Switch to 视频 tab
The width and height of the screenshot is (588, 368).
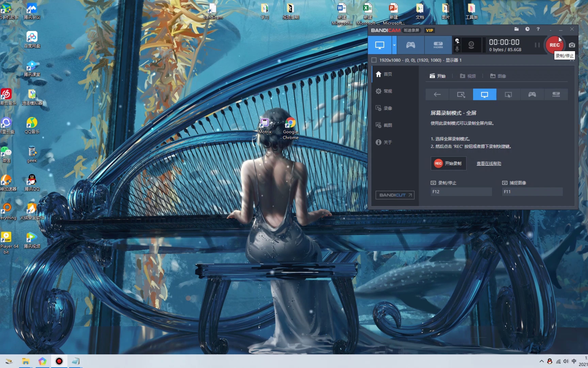coord(468,76)
